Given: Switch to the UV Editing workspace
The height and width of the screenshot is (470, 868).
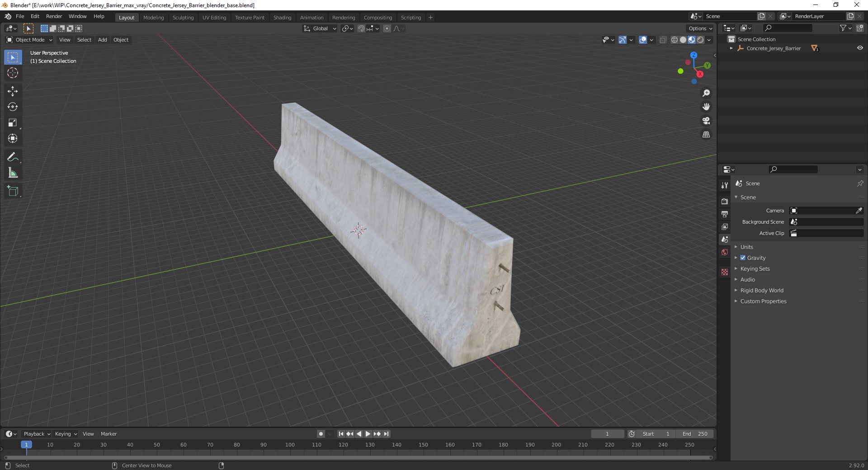Looking at the screenshot, I should pyautogui.click(x=214, y=18).
